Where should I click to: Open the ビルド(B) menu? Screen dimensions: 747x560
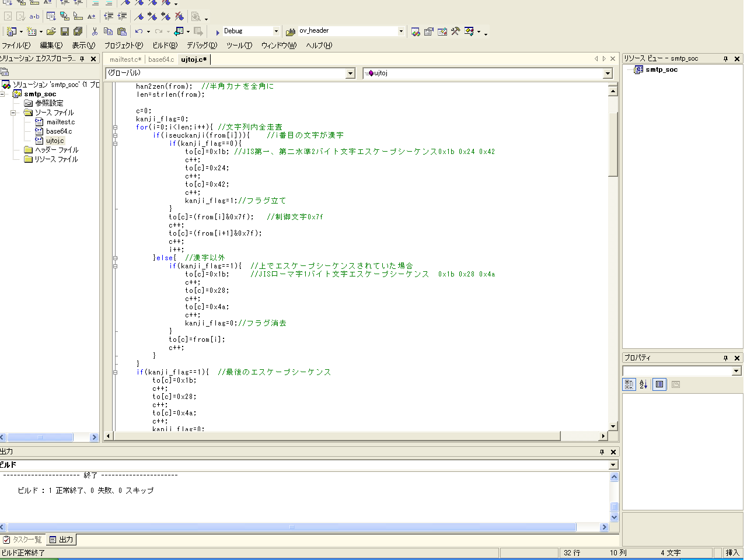(165, 45)
